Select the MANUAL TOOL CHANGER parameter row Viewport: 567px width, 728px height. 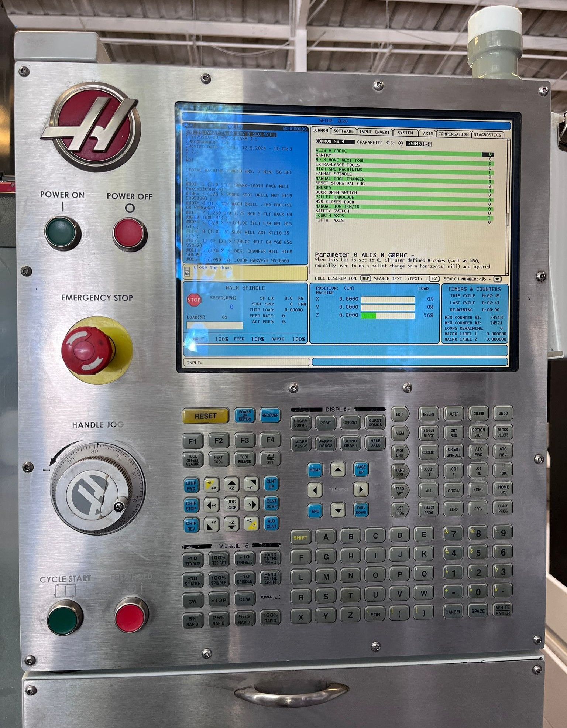[404, 178]
